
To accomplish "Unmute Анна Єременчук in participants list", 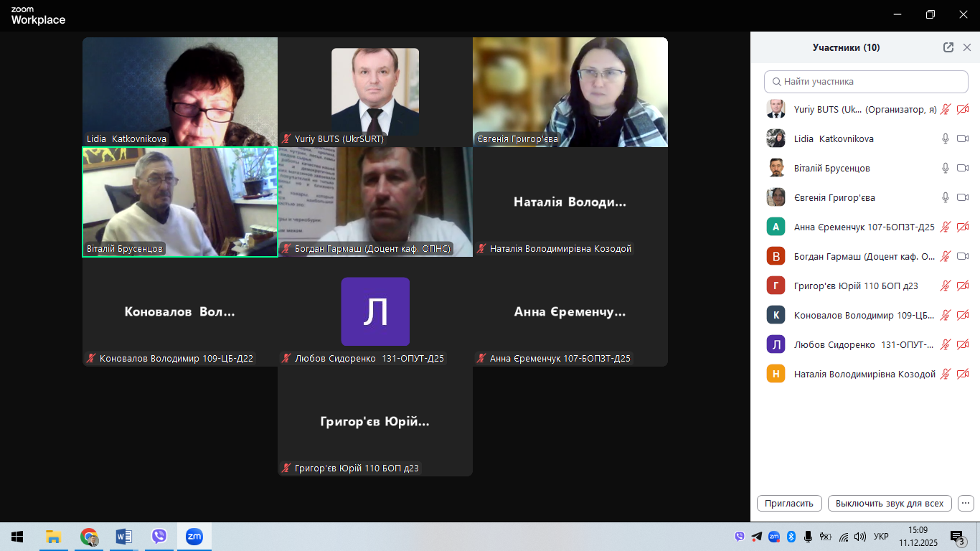I will click(x=946, y=227).
